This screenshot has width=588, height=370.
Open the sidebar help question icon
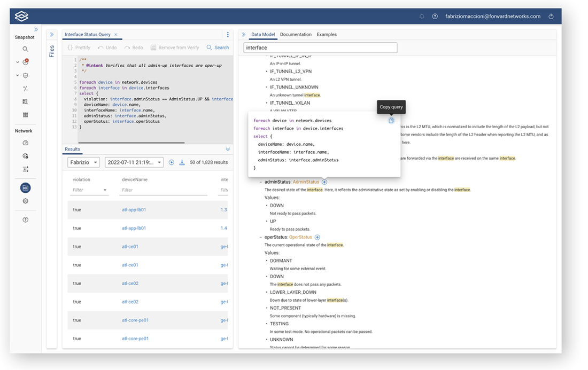point(25,220)
